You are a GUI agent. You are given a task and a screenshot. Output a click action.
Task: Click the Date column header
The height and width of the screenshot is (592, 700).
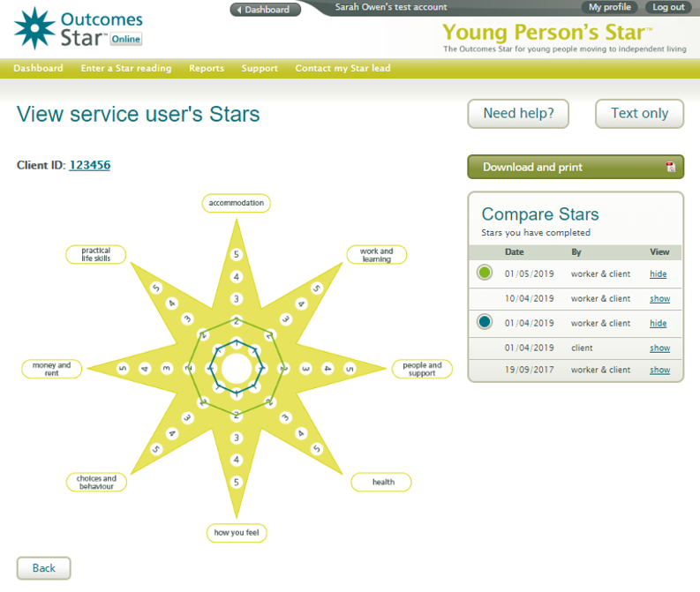(x=515, y=252)
